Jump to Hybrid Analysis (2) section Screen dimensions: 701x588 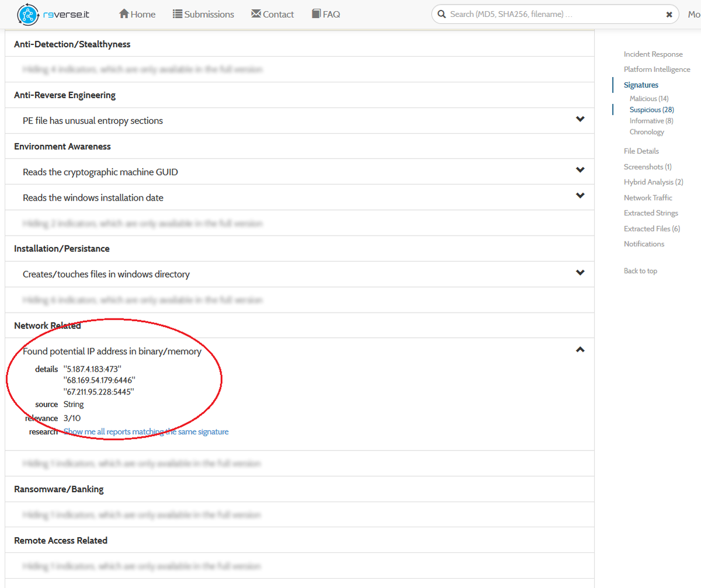pyautogui.click(x=654, y=182)
